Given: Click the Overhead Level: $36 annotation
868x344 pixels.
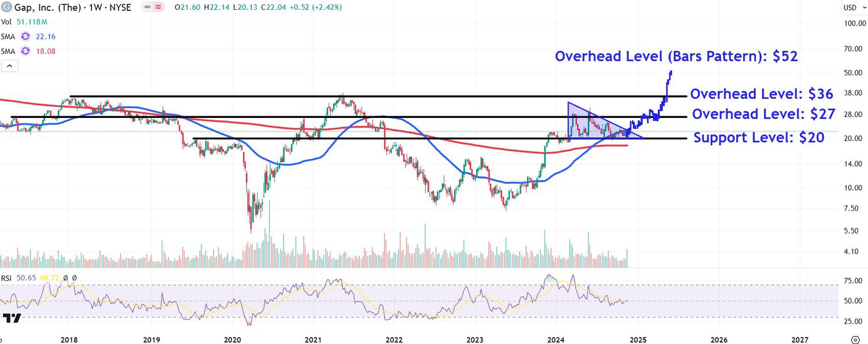Looking at the screenshot, I should [762, 94].
